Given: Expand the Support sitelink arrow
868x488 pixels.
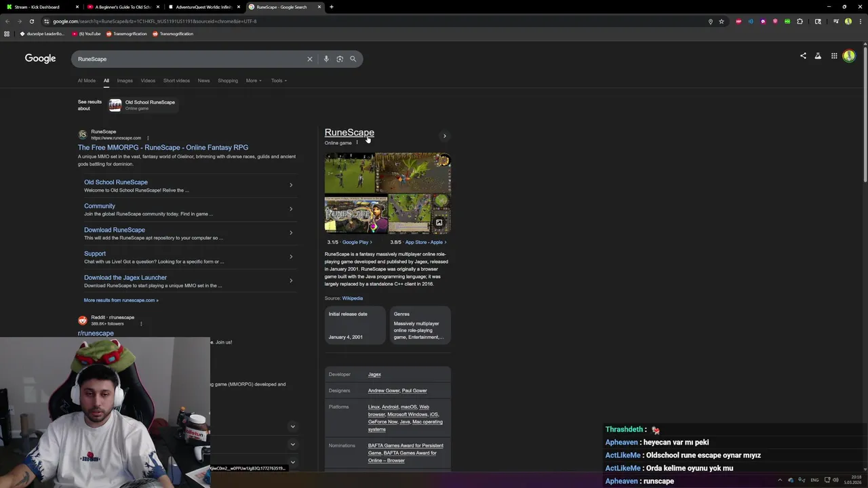Looking at the screenshot, I should click(x=291, y=256).
